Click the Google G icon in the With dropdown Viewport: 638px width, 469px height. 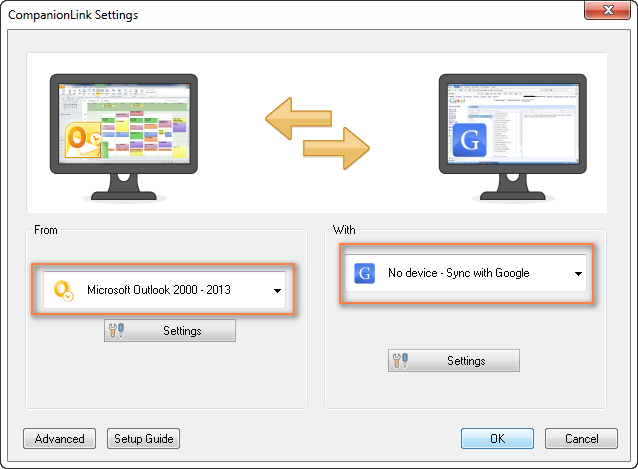coord(364,273)
